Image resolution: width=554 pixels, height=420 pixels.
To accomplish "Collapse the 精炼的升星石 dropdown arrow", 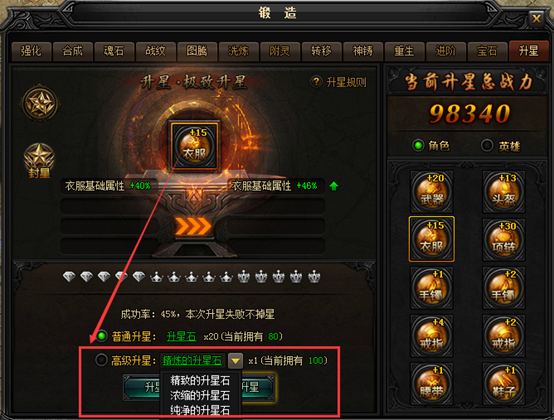I will (x=235, y=361).
